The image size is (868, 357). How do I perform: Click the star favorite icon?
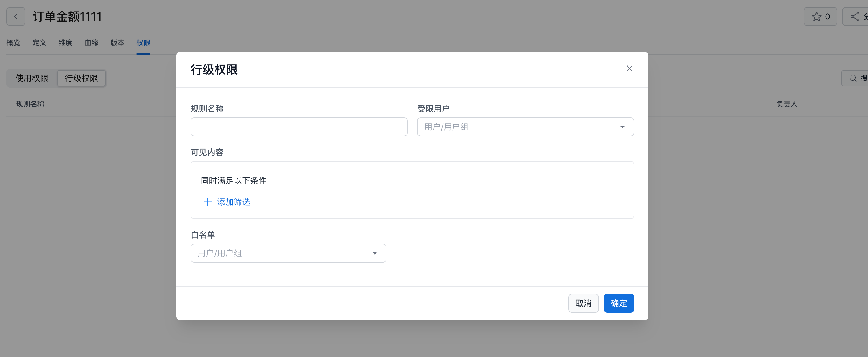pos(816,17)
